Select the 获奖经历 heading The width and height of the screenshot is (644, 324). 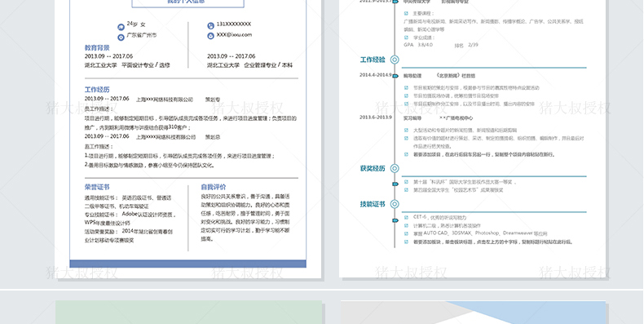pos(373,169)
